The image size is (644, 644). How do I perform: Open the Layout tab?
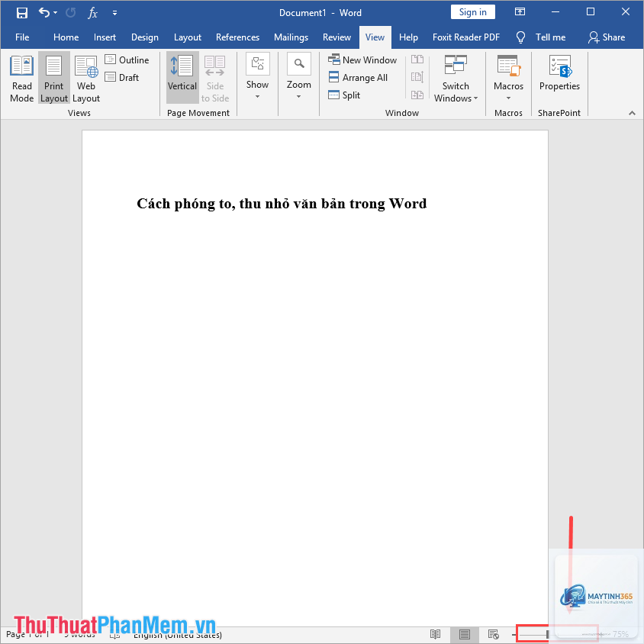pos(187,37)
